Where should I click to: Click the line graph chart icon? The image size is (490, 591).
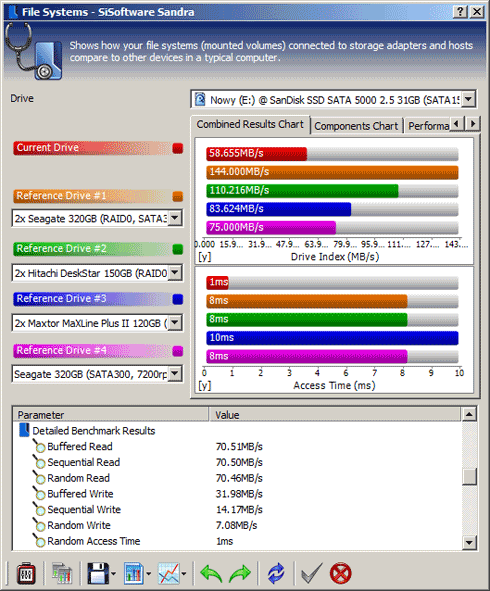[169, 573]
